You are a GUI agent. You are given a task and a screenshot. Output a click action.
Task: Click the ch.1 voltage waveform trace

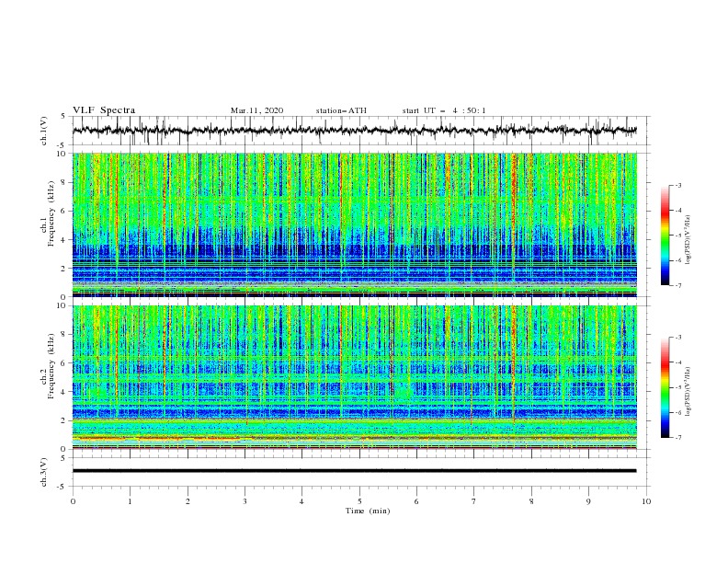(354, 131)
